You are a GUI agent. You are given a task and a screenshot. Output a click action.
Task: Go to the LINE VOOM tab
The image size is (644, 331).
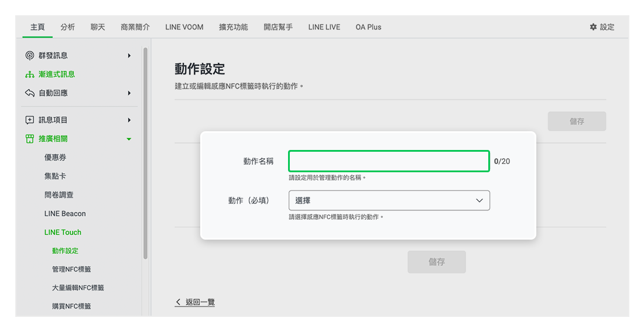pyautogui.click(x=184, y=27)
